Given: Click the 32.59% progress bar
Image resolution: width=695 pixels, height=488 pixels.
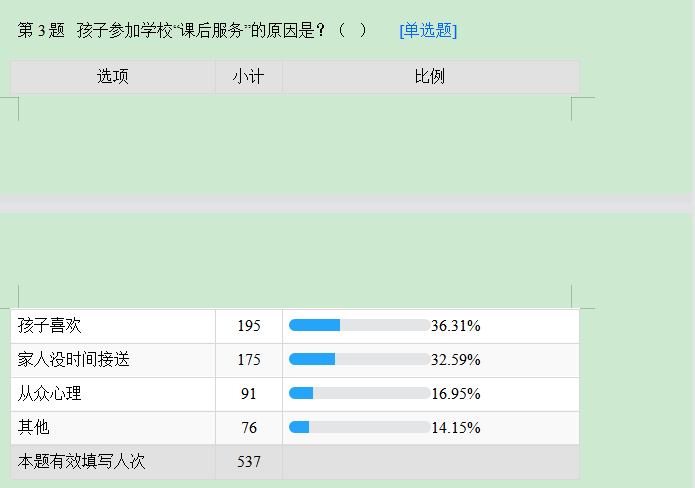Looking at the screenshot, I should (359, 359).
